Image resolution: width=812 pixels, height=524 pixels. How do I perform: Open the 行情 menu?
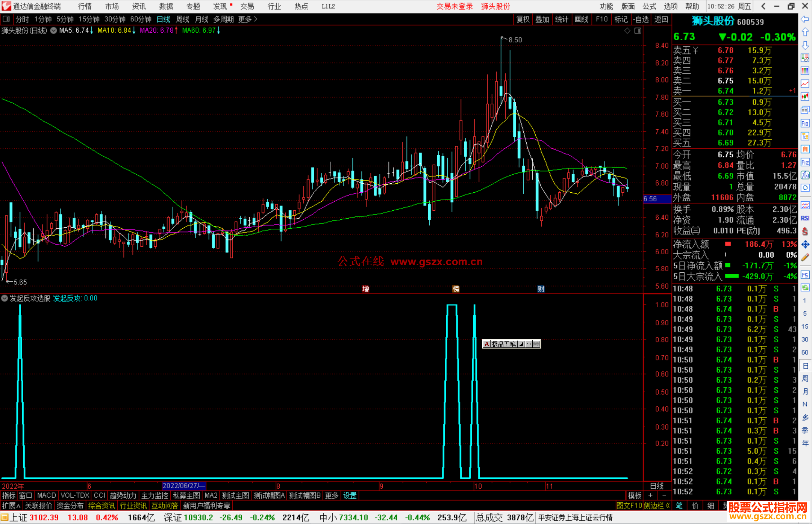coord(85,6)
